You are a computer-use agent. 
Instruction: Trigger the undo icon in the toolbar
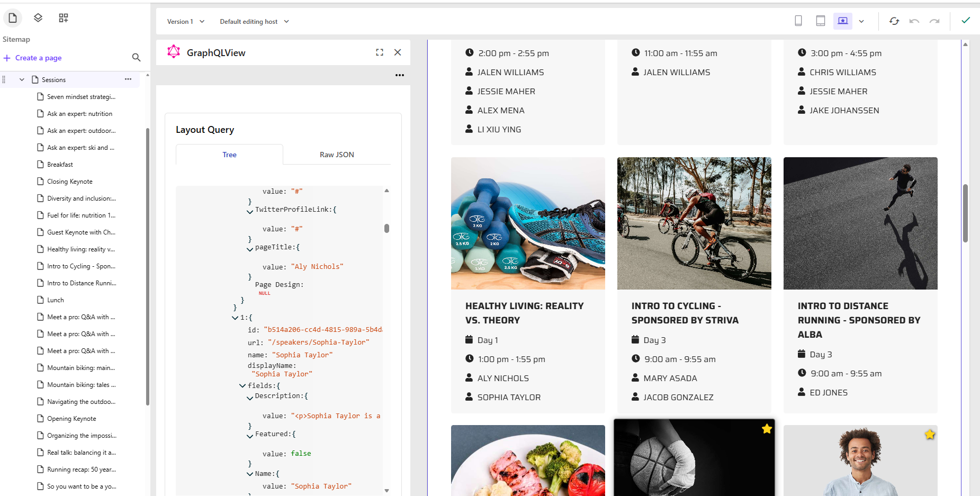(x=914, y=21)
